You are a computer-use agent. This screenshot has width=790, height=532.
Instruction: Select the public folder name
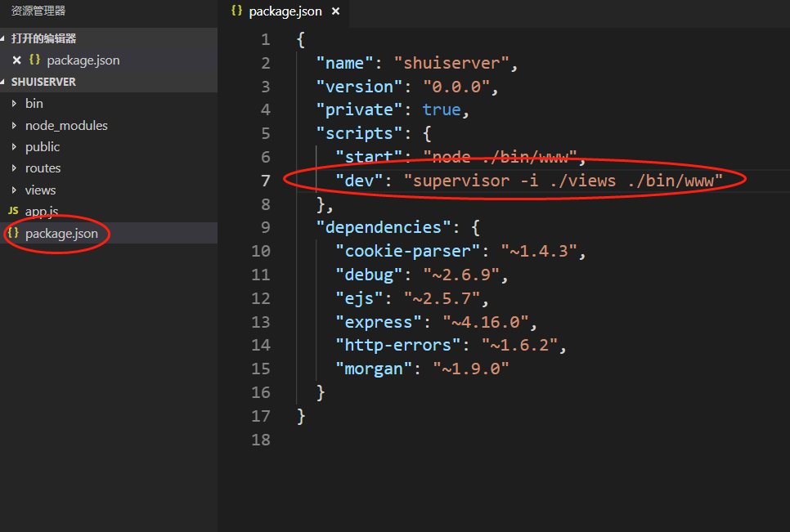(x=43, y=147)
